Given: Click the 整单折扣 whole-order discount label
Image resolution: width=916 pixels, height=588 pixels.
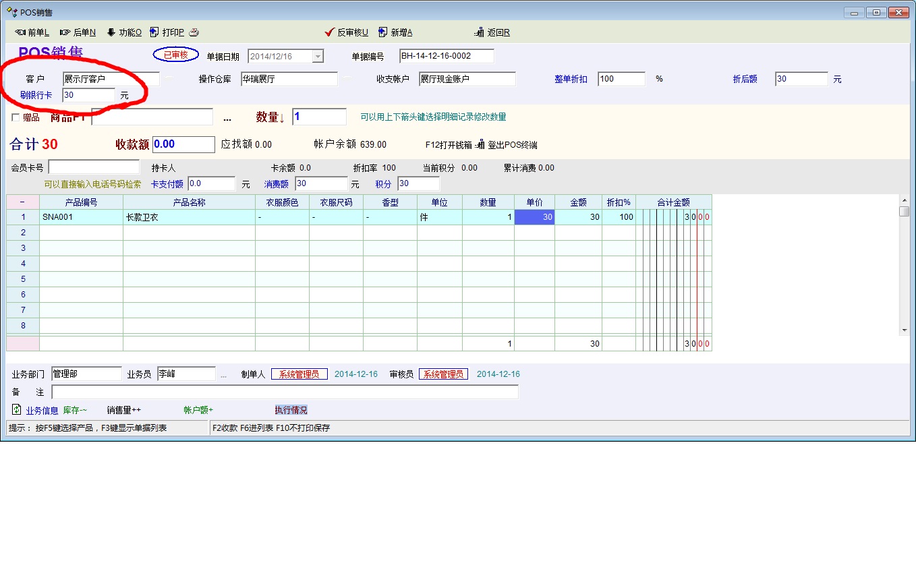Looking at the screenshot, I should point(571,79).
